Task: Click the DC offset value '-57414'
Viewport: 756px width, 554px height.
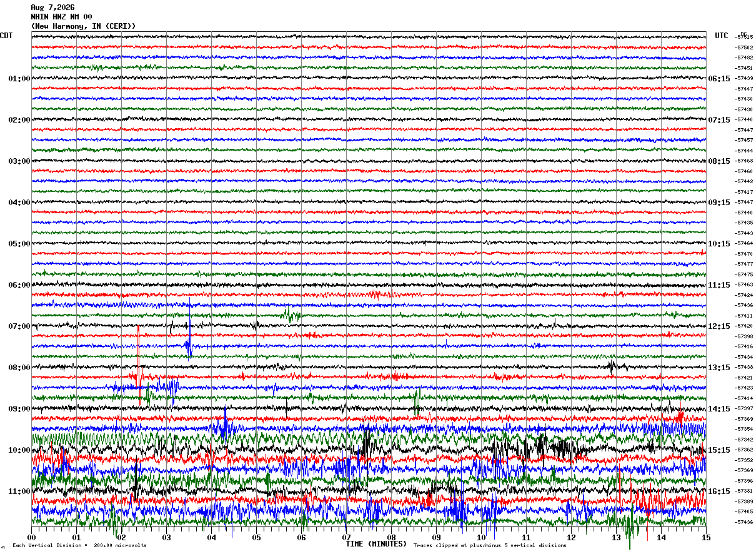Action: (x=744, y=398)
